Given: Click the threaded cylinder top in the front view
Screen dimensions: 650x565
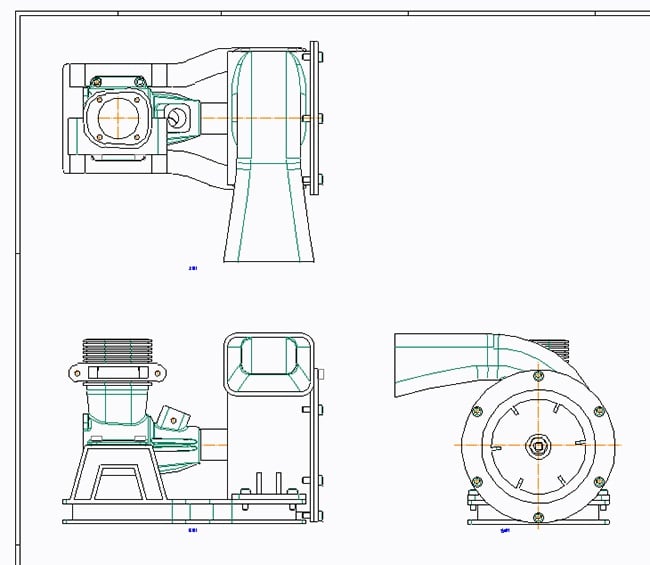Looking at the screenshot, I should [x=116, y=350].
